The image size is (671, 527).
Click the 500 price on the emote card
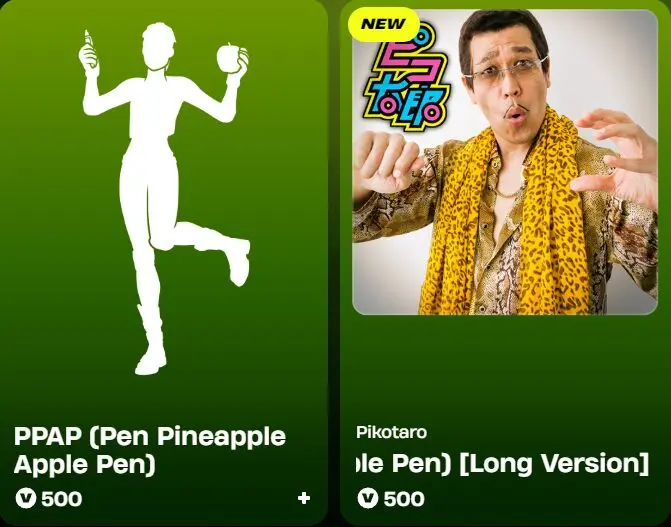[x=62, y=499]
